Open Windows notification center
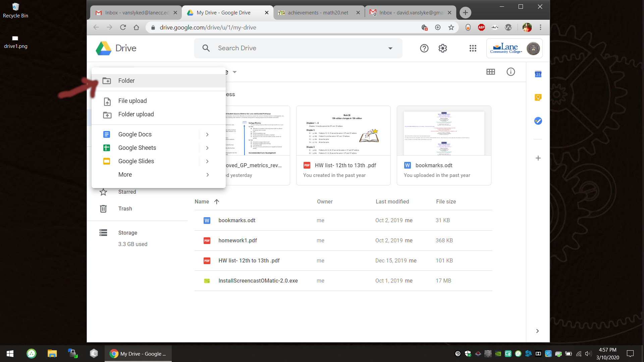The image size is (644, 362). [630, 354]
